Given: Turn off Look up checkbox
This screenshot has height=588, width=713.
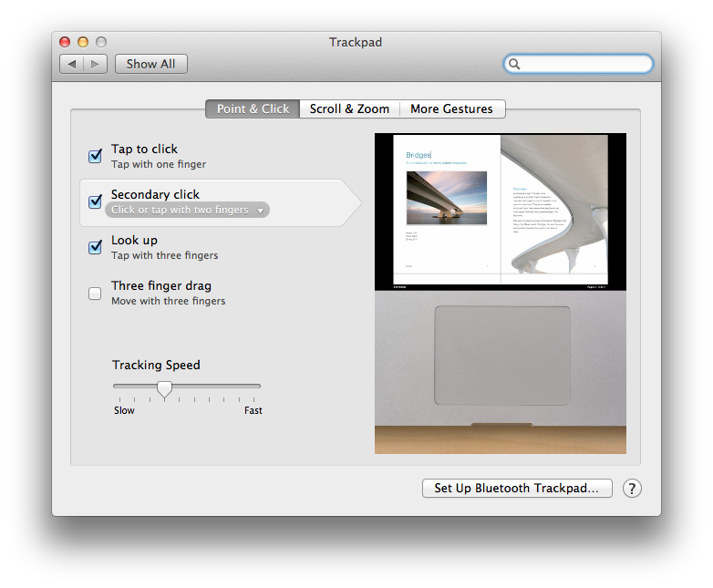Looking at the screenshot, I should point(95,247).
